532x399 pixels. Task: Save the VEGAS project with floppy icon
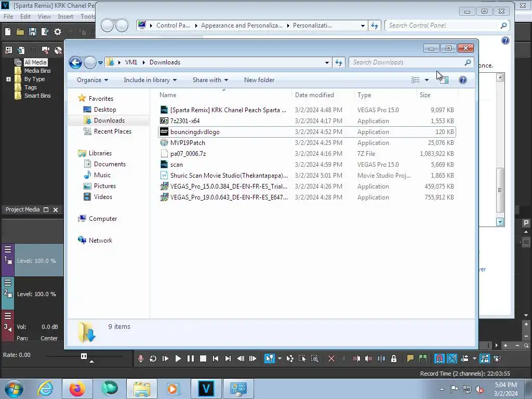pos(33,32)
